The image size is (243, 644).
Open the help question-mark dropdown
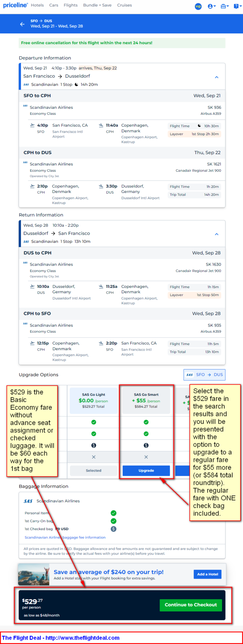[237, 6]
